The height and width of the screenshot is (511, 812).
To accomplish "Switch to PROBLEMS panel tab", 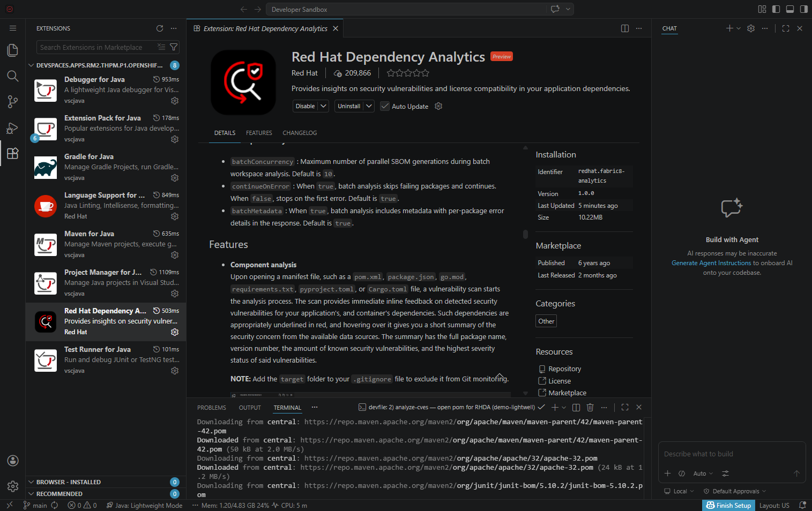I will 212,408.
